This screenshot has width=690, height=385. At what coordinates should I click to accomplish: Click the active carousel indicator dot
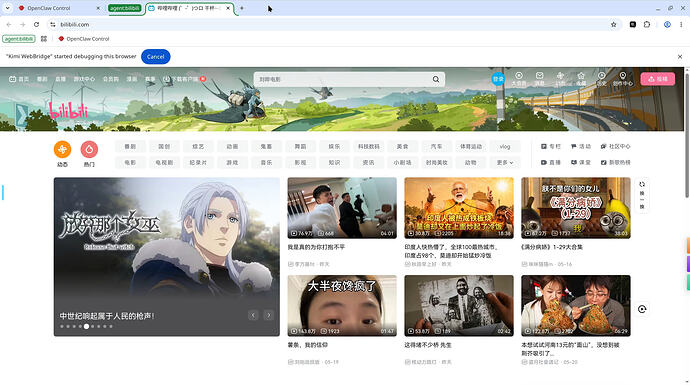[86, 326]
